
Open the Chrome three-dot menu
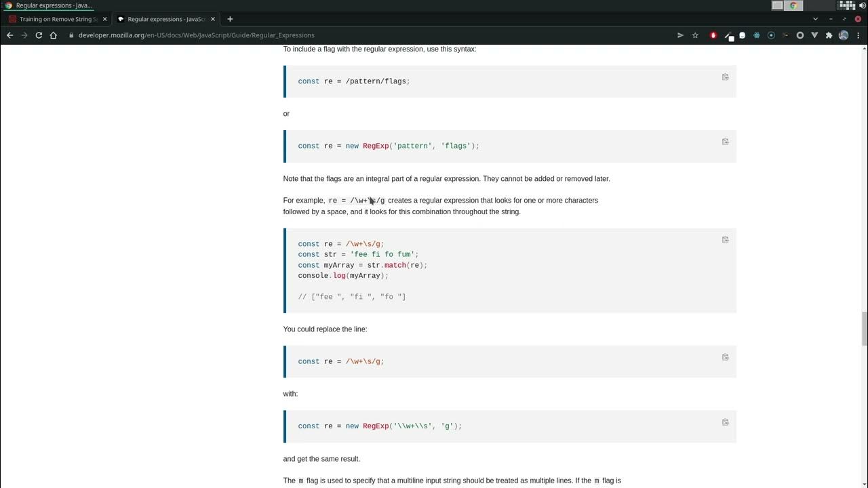(x=859, y=35)
